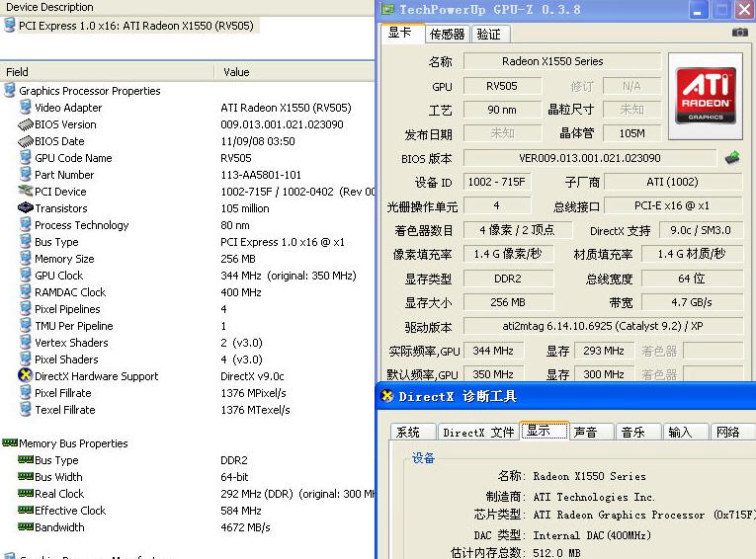Click the Bus Type icon under Graphics Processor
The height and width of the screenshot is (559, 756).
coord(25,241)
